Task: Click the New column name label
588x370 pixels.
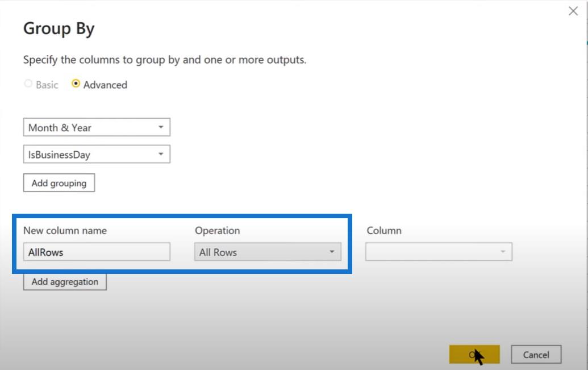Action: (x=65, y=230)
